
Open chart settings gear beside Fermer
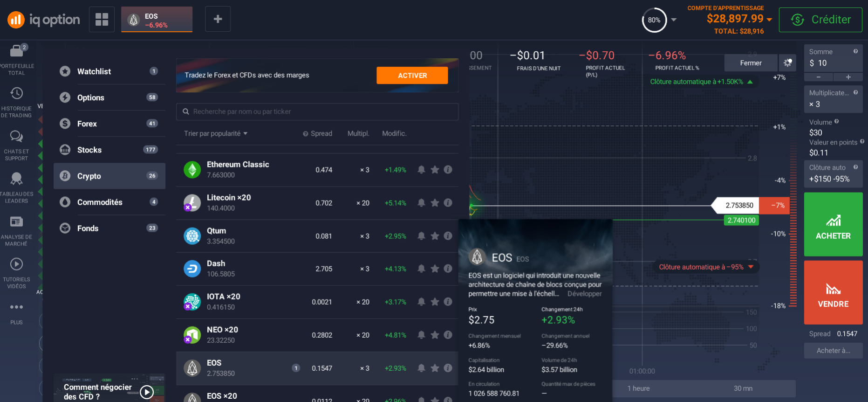click(788, 62)
